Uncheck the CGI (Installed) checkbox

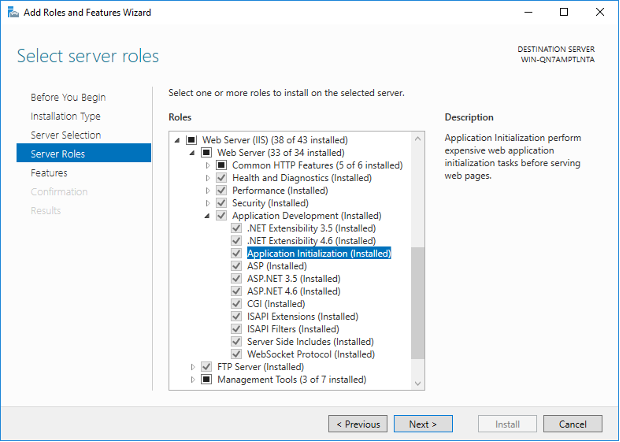click(x=237, y=304)
